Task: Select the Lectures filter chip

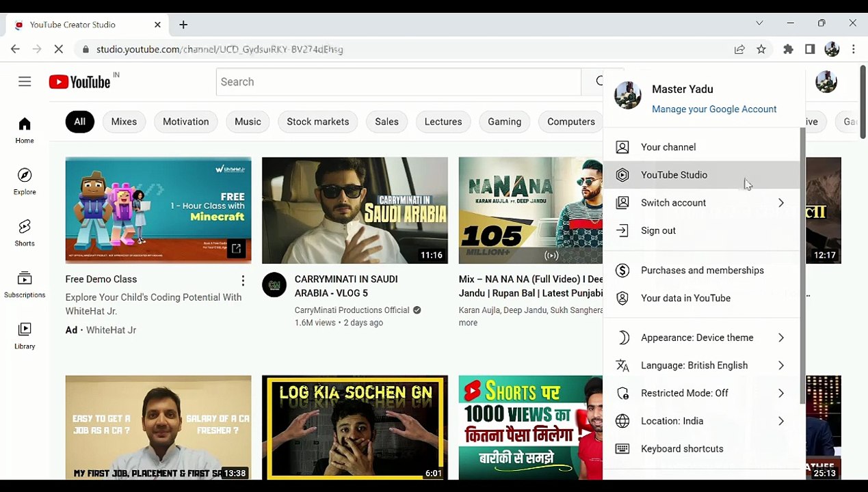Action: tap(443, 122)
